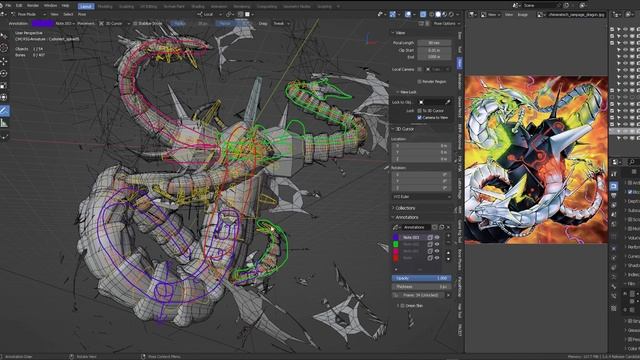Toggle visibility of Note.003 annotation layer
Screen dimensions: 640x360
click(x=437, y=237)
